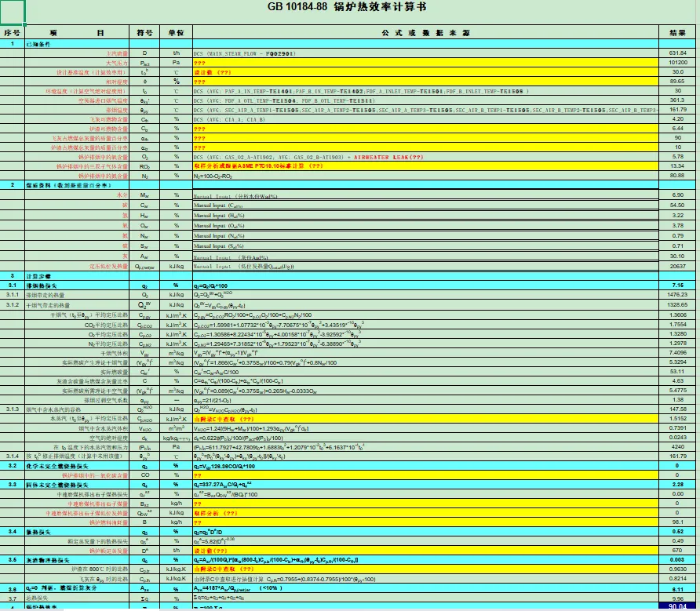
Task: Select the "结果" column header
Action: point(677,33)
